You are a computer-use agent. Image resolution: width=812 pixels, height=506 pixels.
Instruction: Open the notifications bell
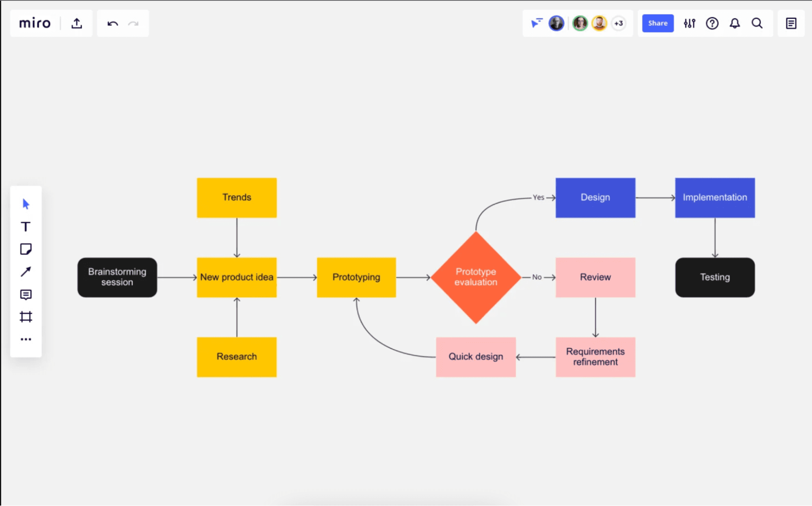[734, 23]
